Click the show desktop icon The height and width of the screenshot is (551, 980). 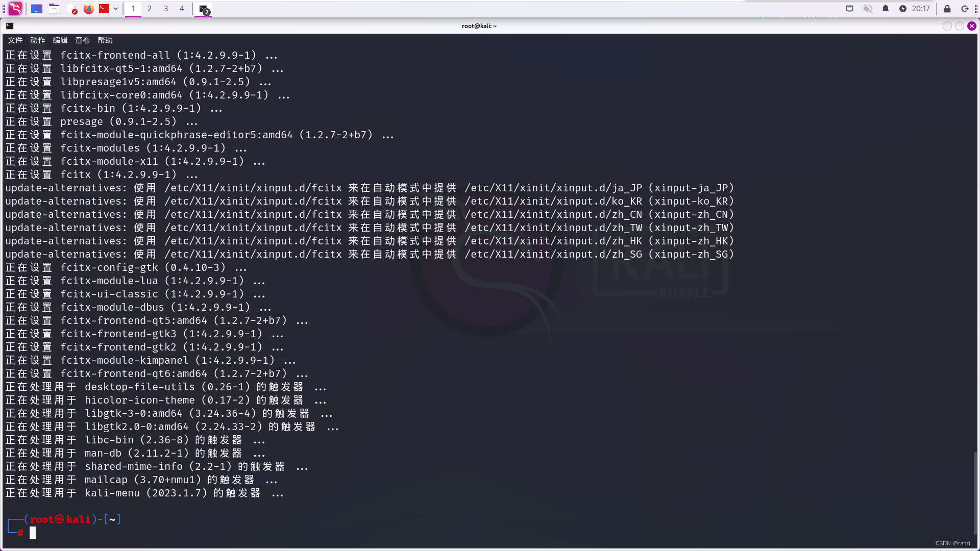pyautogui.click(x=37, y=9)
